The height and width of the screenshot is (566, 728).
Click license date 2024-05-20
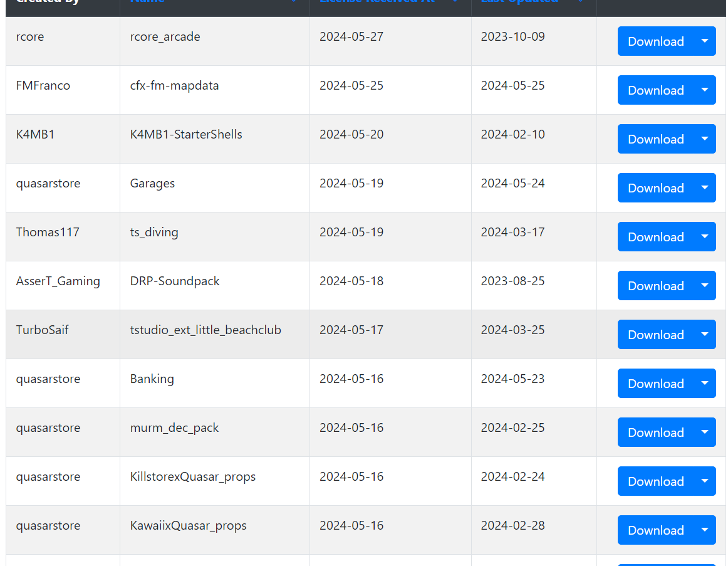coord(351,134)
